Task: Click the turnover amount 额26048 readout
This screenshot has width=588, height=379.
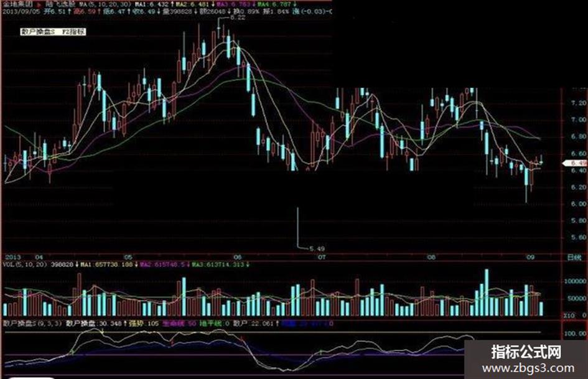Action: point(213,12)
